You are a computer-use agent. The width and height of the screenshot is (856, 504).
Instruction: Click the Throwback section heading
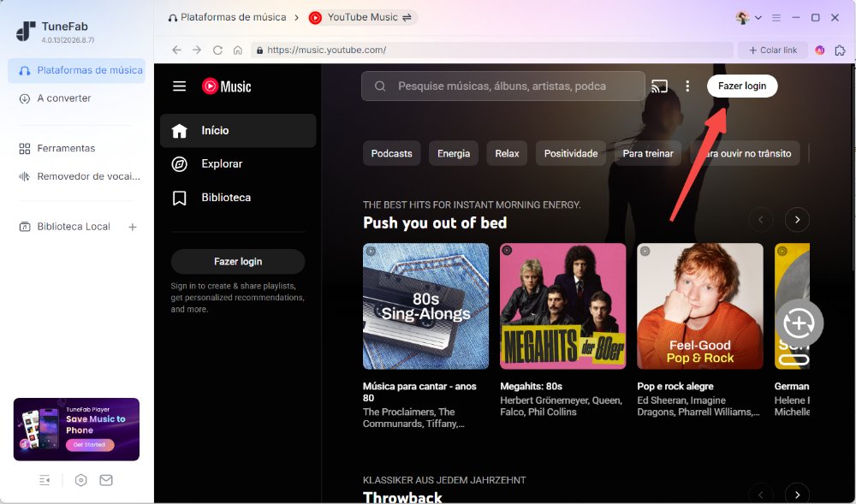403,497
